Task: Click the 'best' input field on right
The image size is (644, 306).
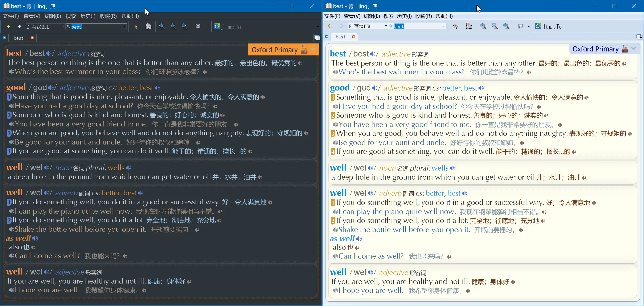Action: pos(417,26)
